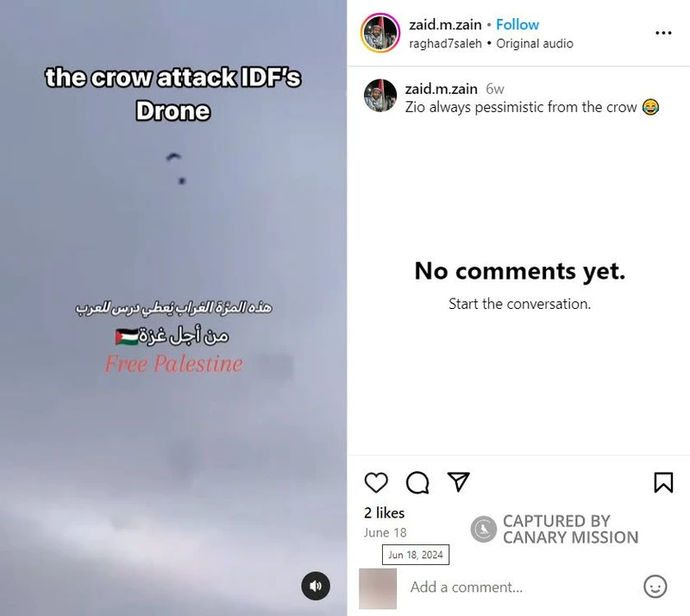Image resolution: width=690 pixels, height=616 pixels.
Task: Open comment speech bubble icon
Action: pos(417,482)
